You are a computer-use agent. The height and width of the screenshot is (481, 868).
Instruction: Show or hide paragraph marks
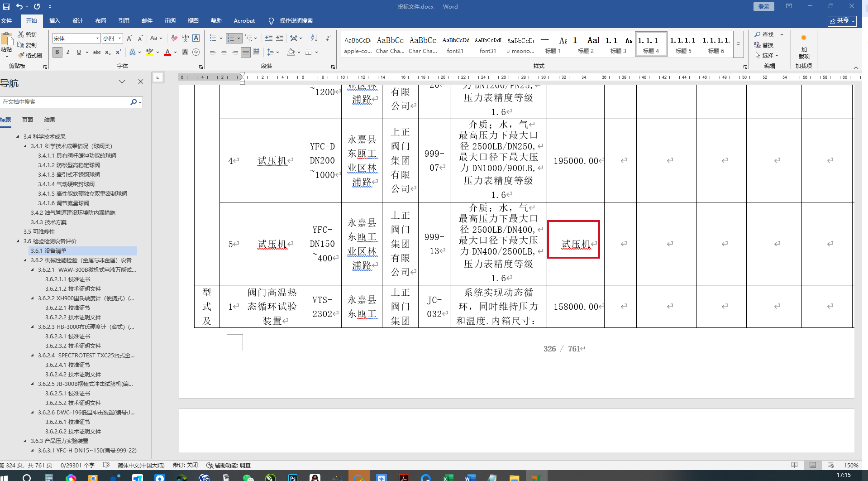(x=328, y=38)
